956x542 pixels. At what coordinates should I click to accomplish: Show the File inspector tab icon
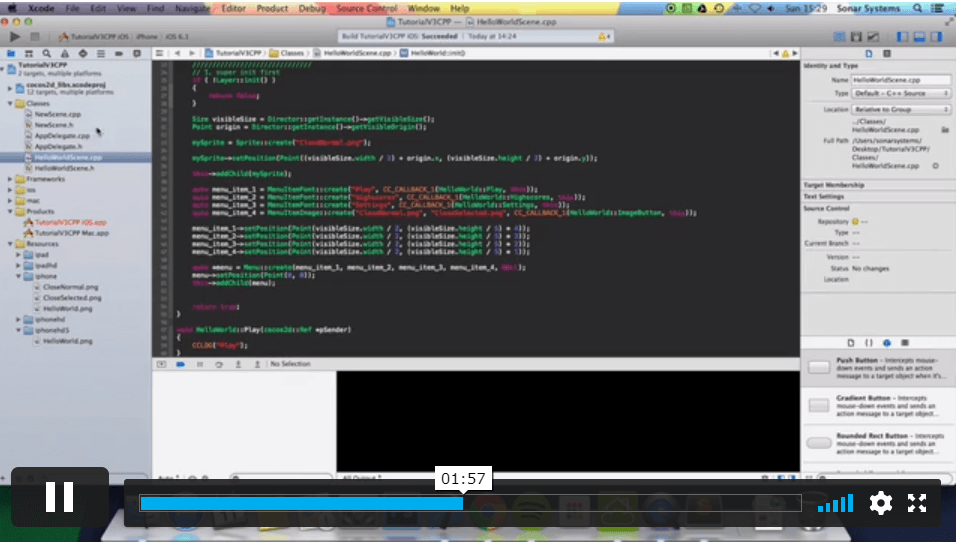coord(869,54)
